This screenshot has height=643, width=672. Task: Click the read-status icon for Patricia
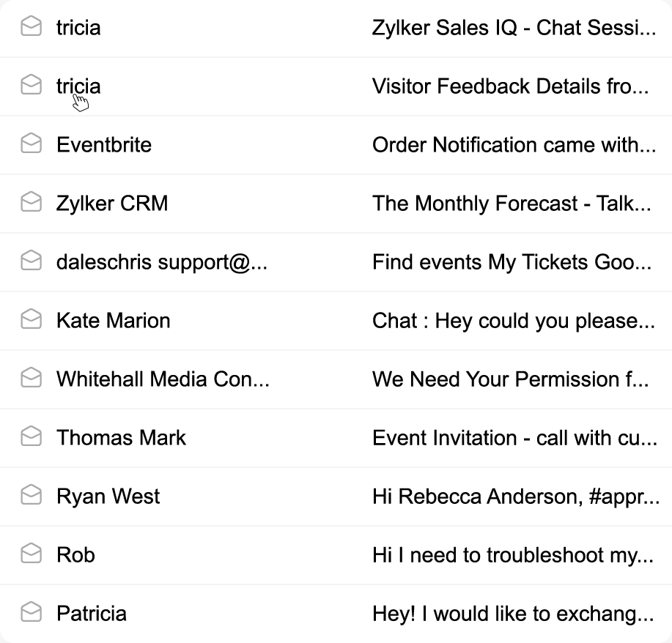pyautogui.click(x=31, y=613)
